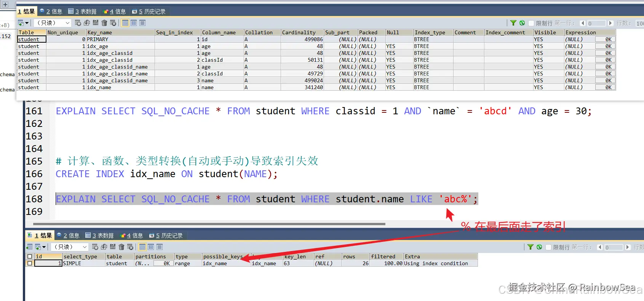This screenshot has width=644, height=301.
Task: Open upper panel 5 历史记录 tab
Action: 149,11
